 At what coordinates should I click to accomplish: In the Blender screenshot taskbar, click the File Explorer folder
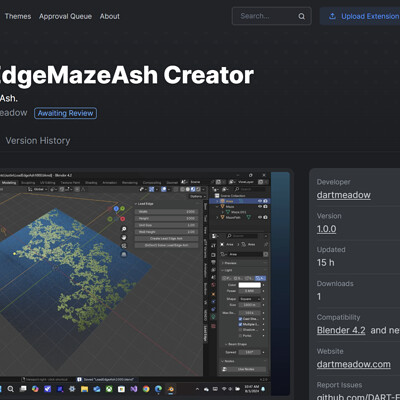pyautogui.click(x=84, y=389)
